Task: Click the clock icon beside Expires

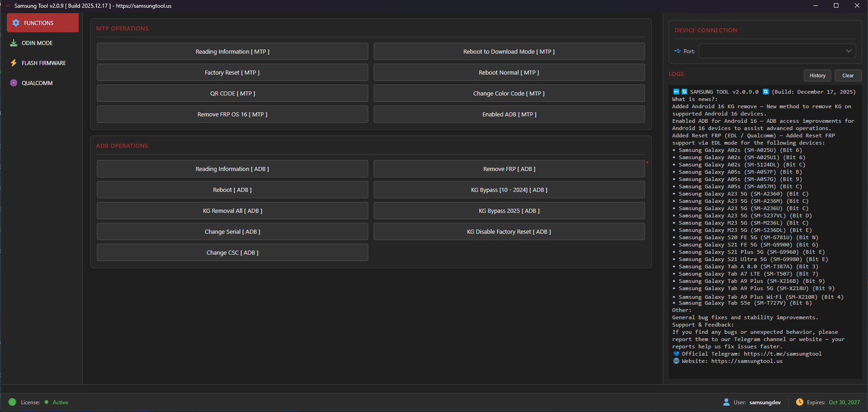Action: click(x=799, y=402)
